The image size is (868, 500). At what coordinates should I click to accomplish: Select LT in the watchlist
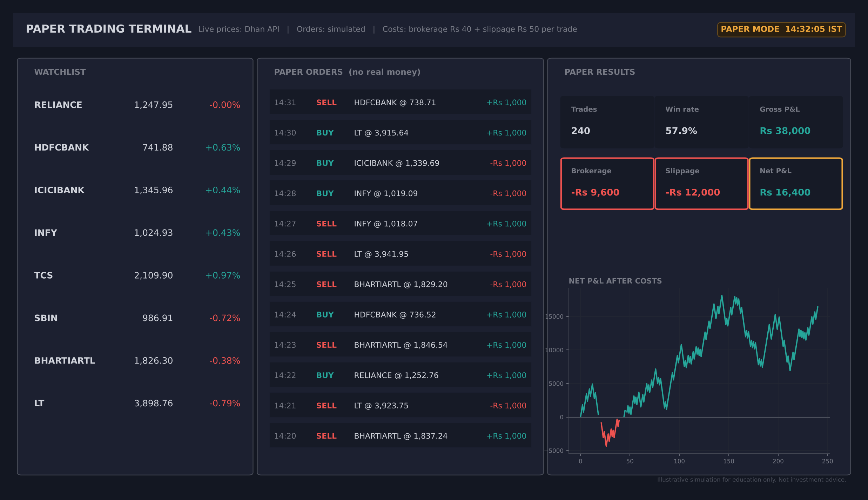pos(39,404)
